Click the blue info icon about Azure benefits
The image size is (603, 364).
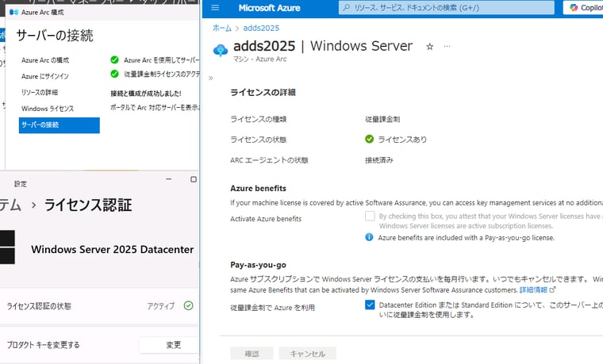click(369, 237)
